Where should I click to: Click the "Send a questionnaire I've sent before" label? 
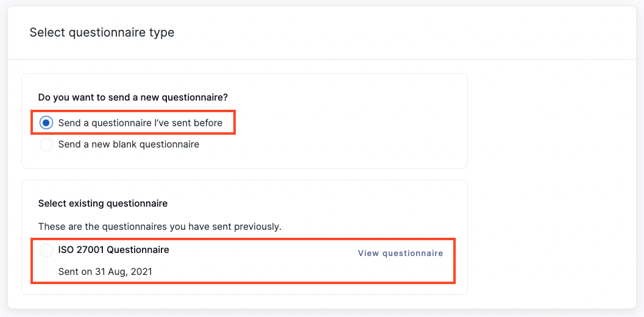140,123
